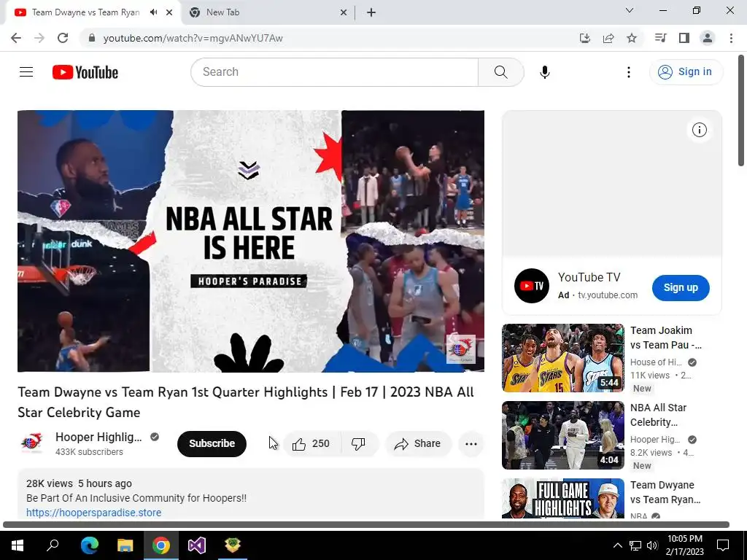This screenshot has height=560, width=747.
Task: Click the video player
Action: click(x=251, y=241)
